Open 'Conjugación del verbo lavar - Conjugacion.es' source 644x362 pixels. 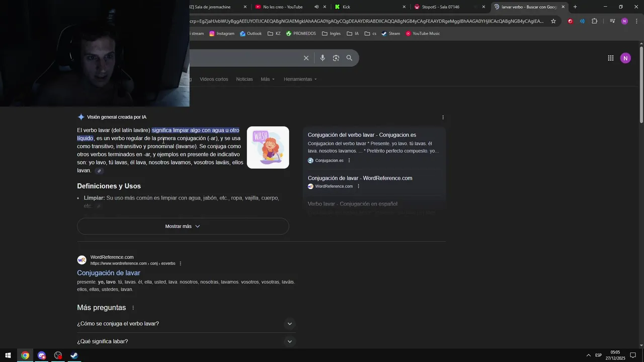point(362,135)
